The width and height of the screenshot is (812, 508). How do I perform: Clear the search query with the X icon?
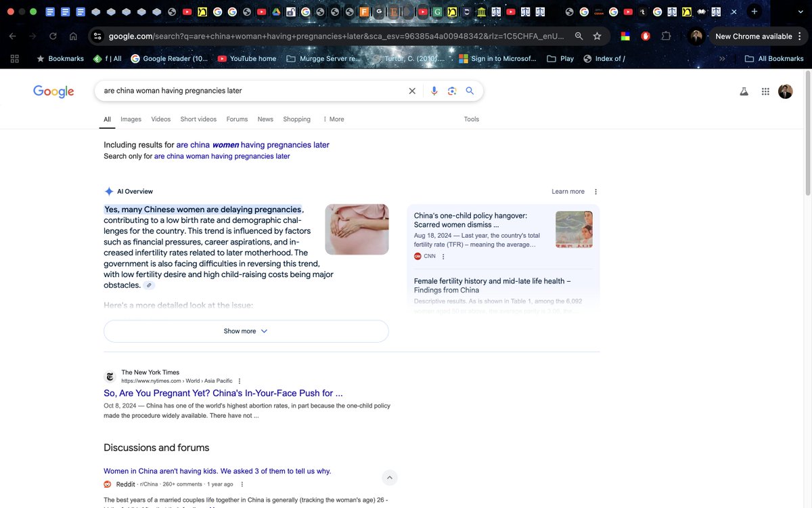(x=411, y=91)
